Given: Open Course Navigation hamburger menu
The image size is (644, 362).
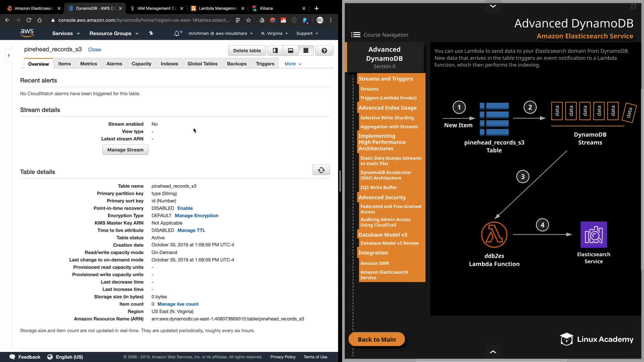Looking at the screenshot, I should 356,35.
